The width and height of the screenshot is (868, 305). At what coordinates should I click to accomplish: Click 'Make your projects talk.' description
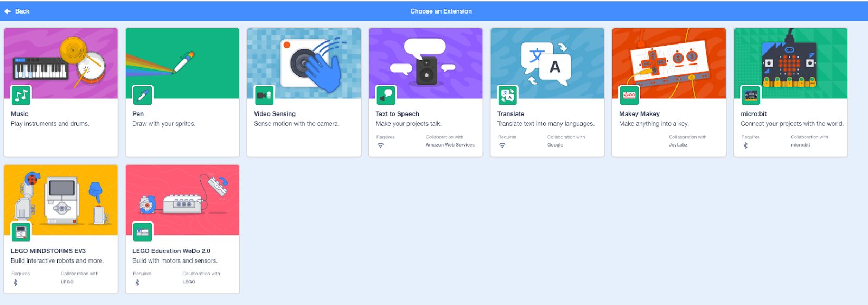click(x=409, y=124)
